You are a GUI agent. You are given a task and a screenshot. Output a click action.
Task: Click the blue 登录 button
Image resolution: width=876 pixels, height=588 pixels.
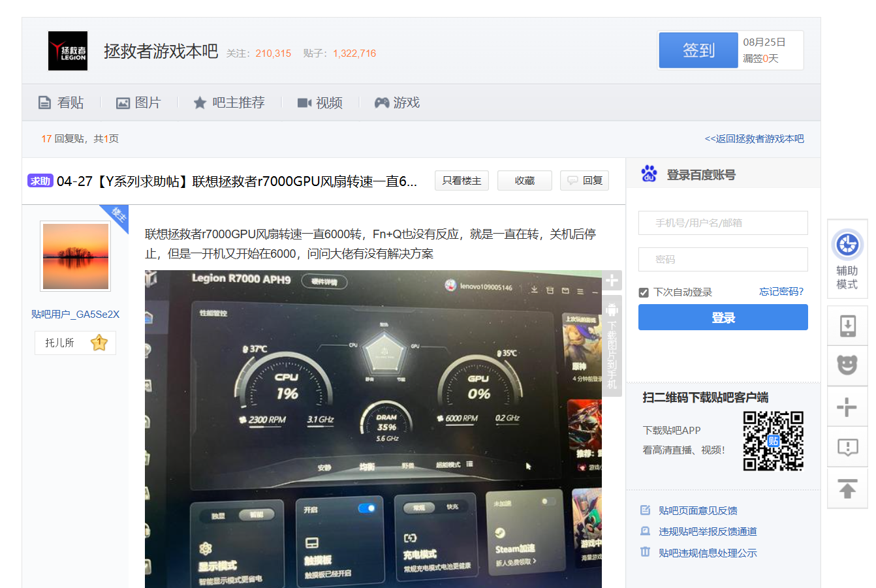[x=723, y=317]
